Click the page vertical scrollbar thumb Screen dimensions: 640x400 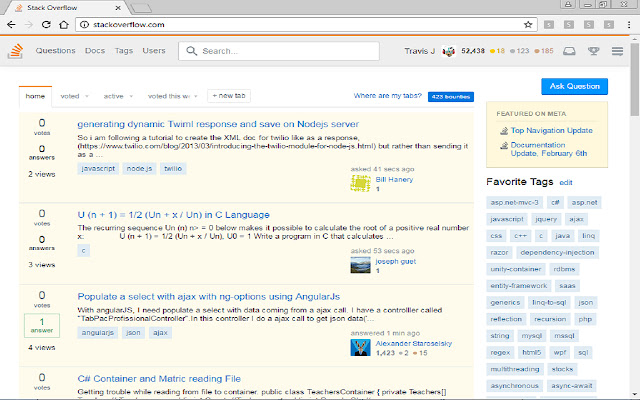click(x=635, y=78)
